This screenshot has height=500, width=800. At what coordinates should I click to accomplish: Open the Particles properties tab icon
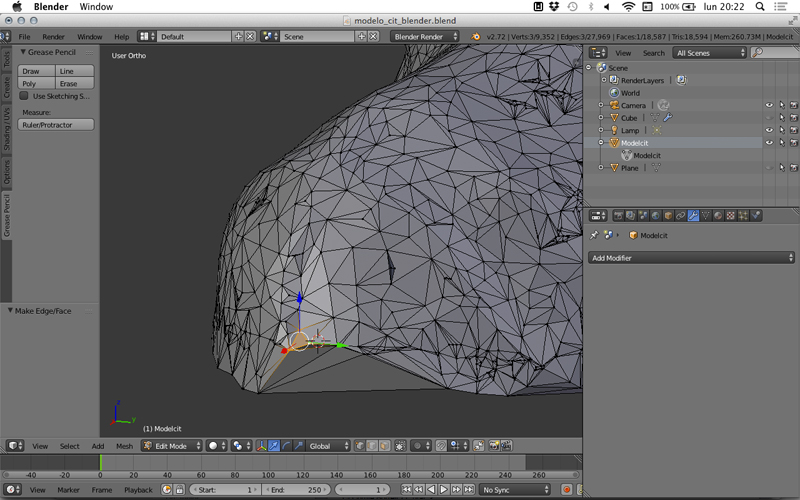[742, 216]
